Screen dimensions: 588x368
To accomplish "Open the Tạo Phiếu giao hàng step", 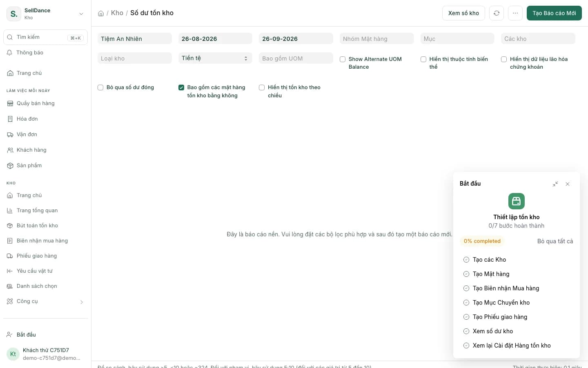I will 500,317.
